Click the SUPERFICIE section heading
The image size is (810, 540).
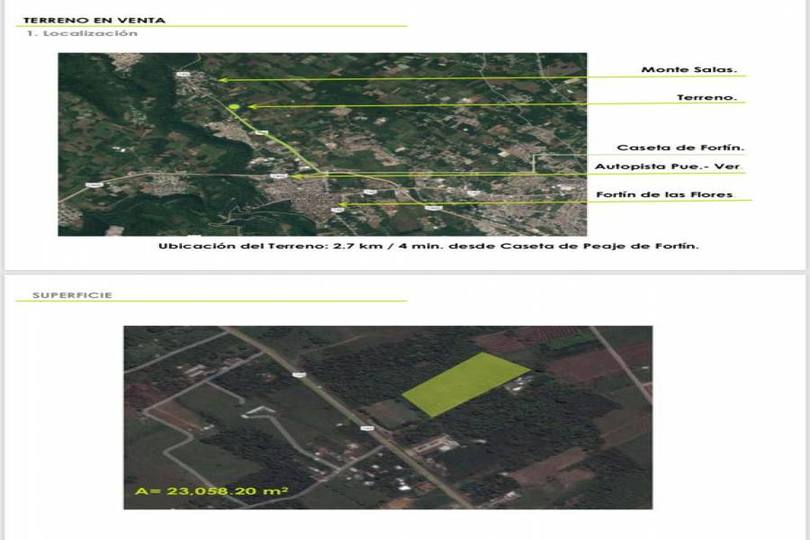72,295
